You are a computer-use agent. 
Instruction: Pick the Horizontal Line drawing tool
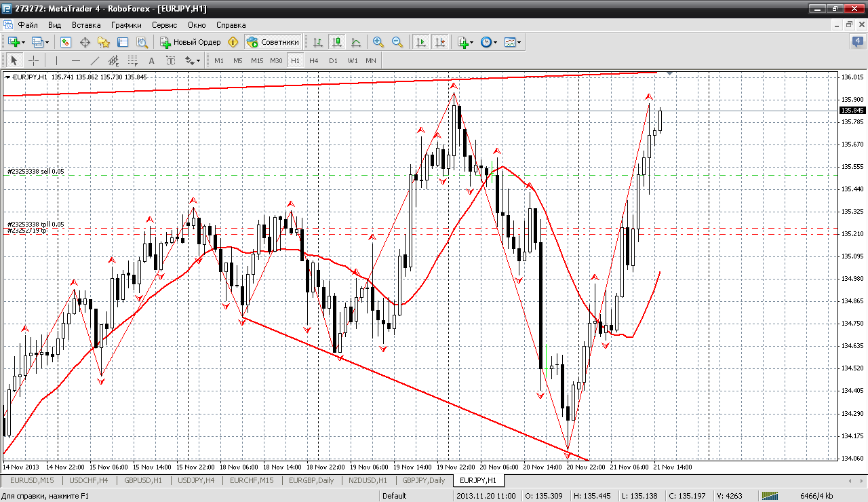(x=75, y=60)
